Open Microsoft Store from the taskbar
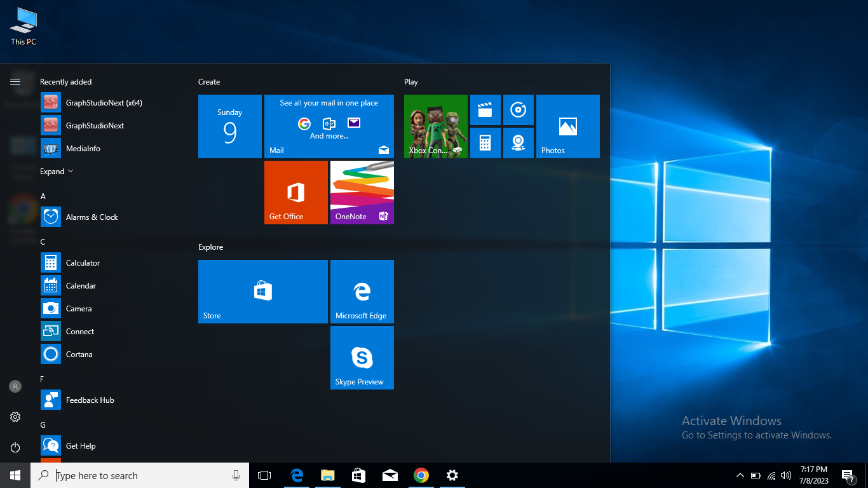Screen dimensions: 868x488 358,475
